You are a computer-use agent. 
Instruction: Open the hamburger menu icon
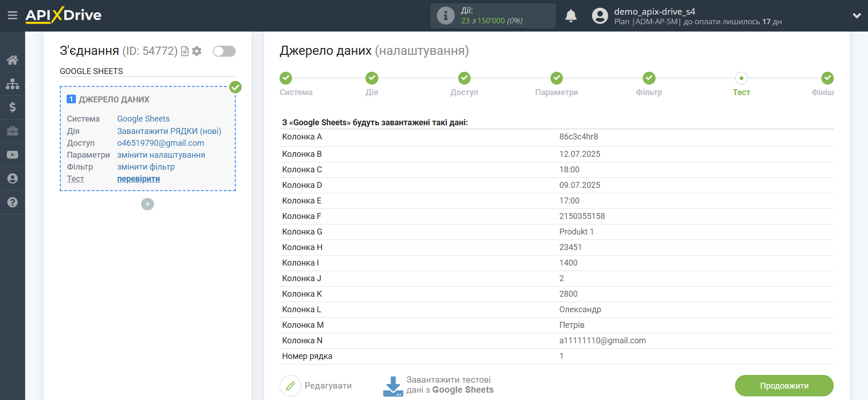pos(12,16)
